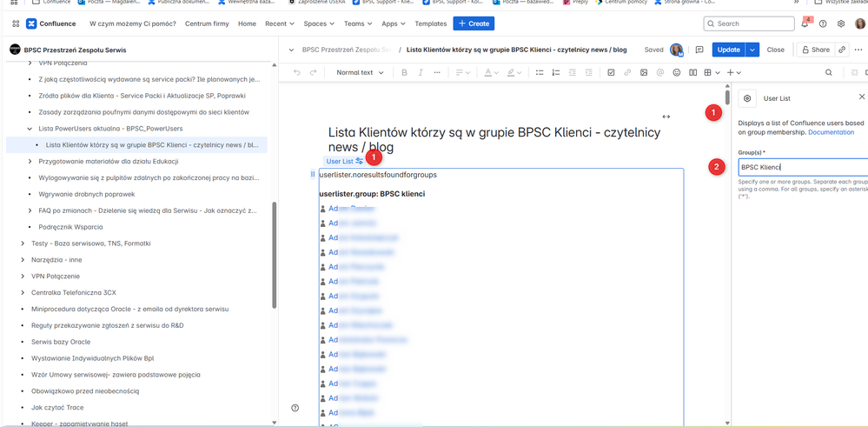
Task: Open the Teams menu
Action: pos(358,23)
